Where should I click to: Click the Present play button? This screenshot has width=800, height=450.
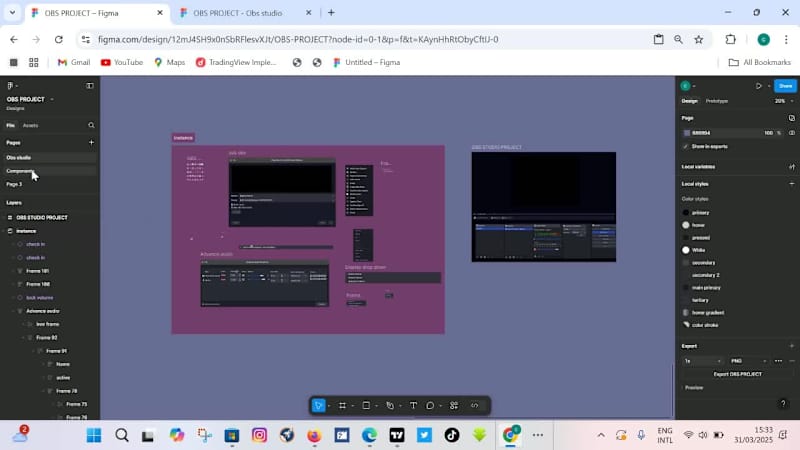coord(759,86)
